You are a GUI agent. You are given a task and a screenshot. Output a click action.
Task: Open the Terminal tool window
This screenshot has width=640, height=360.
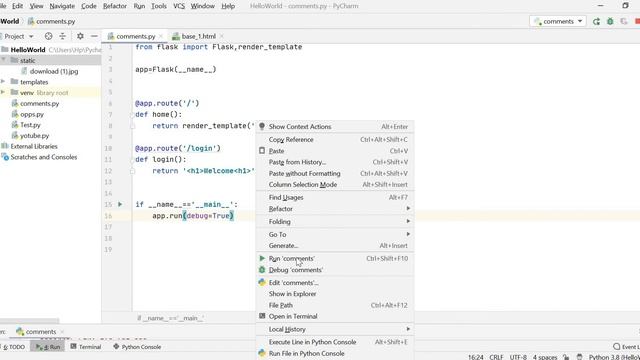coord(86,347)
